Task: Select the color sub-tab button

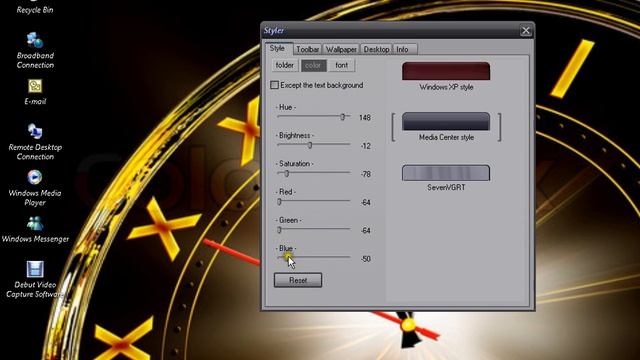Action: [313, 65]
